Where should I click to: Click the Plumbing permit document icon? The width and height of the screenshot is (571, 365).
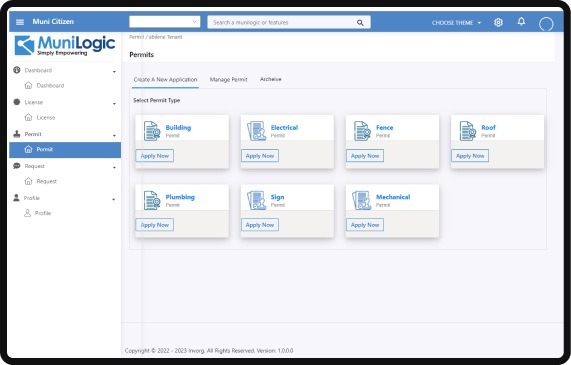pyautogui.click(x=152, y=200)
